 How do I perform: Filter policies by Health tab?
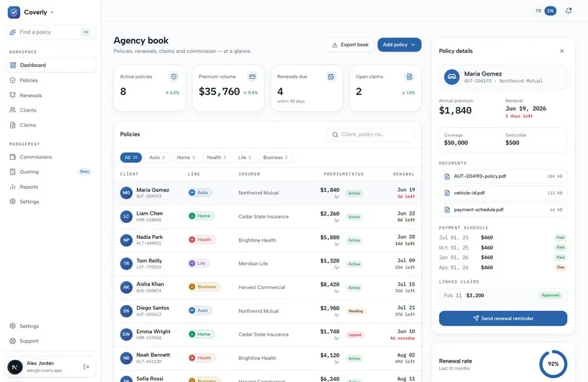pos(216,157)
